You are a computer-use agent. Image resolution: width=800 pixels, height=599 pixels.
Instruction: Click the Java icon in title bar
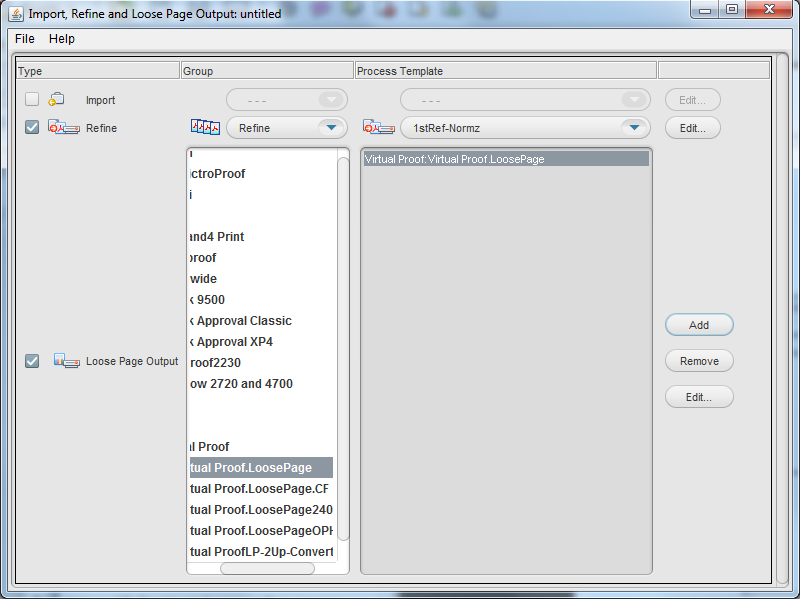click(x=17, y=14)
